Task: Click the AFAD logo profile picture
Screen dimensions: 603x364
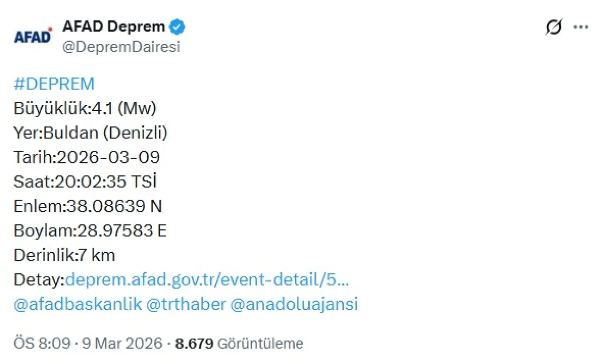Action: [x=33, y=36]
